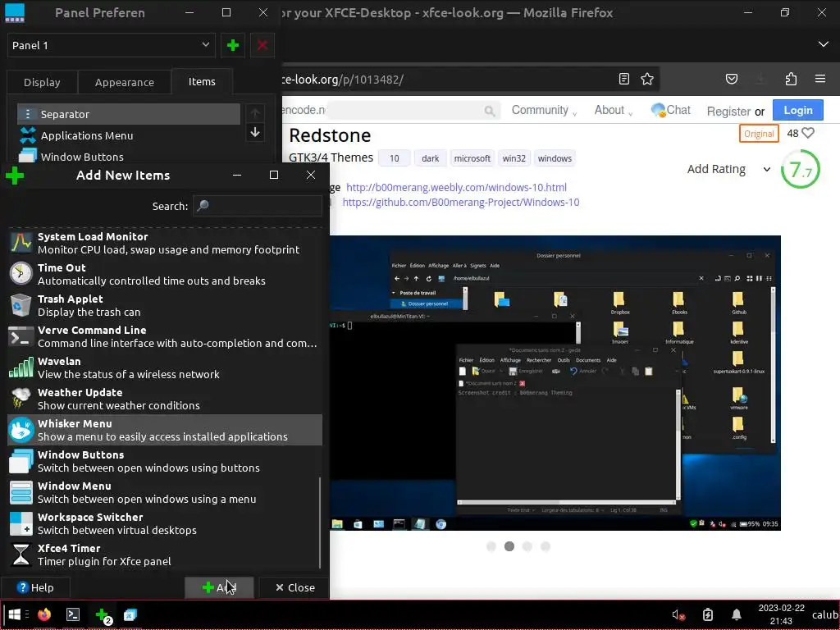Open Firefox hamburger application menu
840x630 pixels.
[x=820, y=80]
